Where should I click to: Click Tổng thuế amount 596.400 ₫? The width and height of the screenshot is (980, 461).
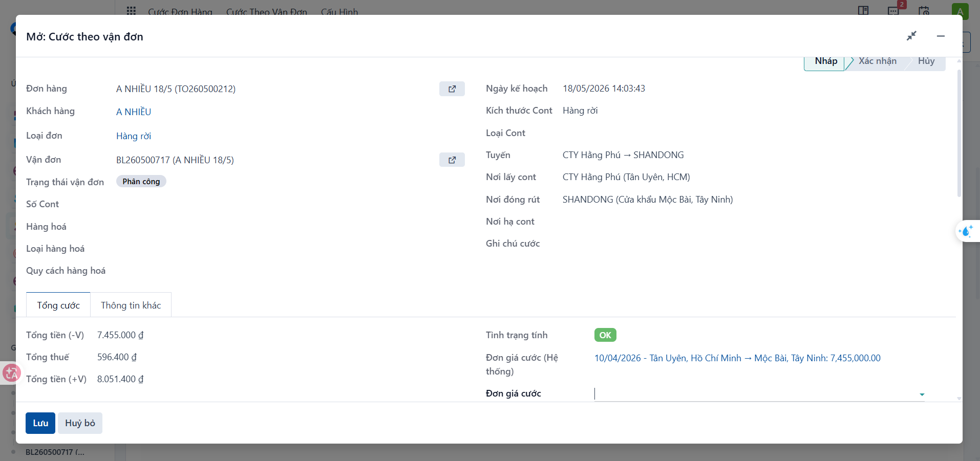(x=117, y=357)
